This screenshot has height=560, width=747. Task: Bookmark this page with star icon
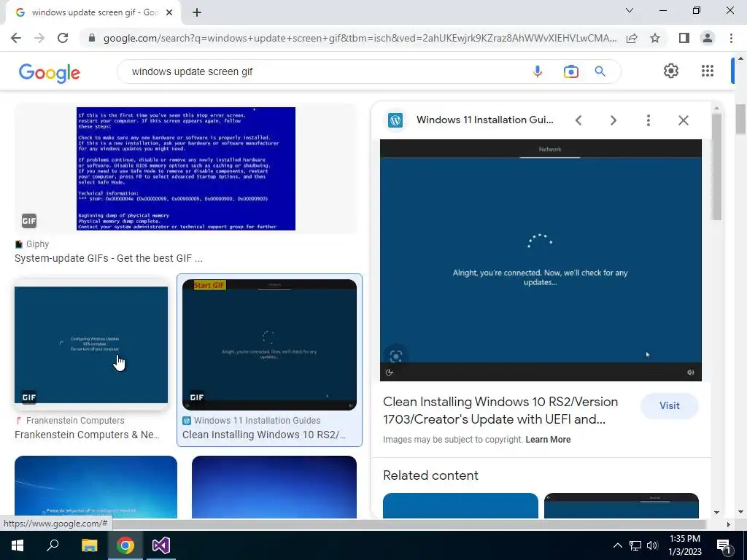coord(655,38)
